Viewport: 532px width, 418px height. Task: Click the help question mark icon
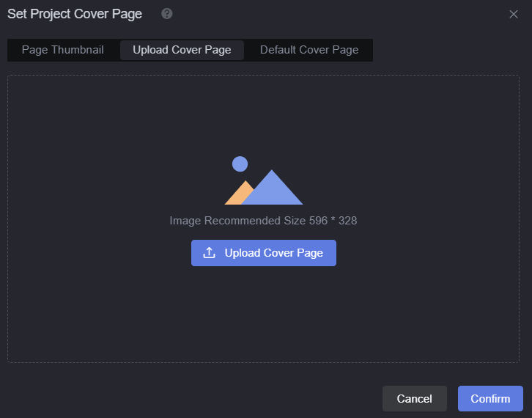coord(166,14)
